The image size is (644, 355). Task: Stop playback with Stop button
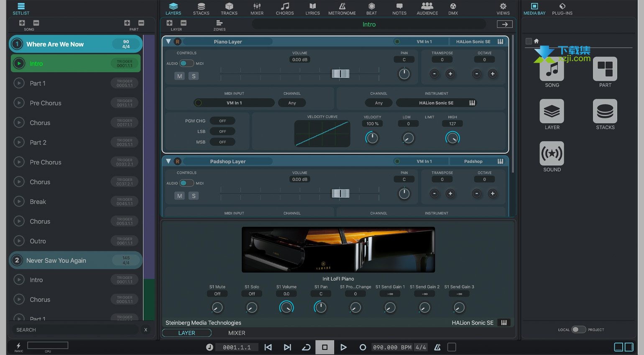coord(325,347)
